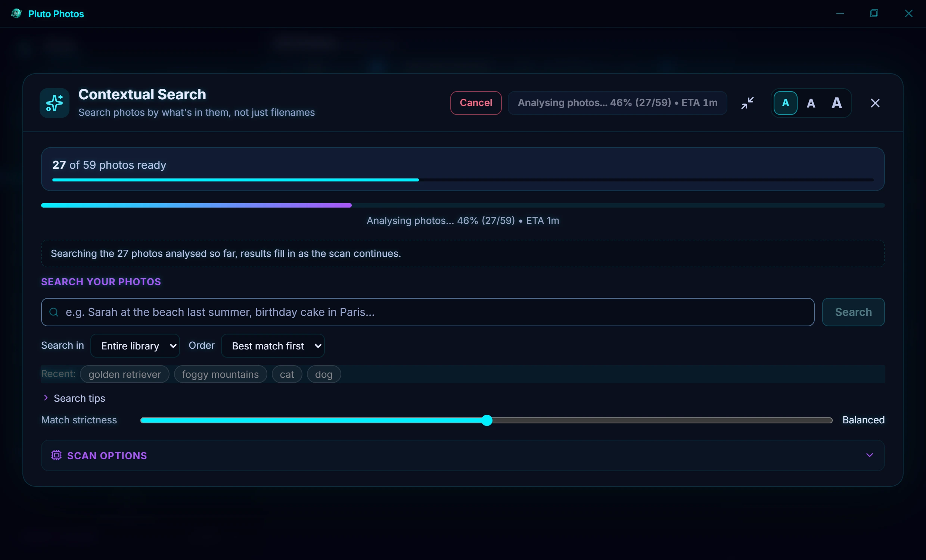Select the medium text size A
The height and width of the screenshot is (560, 926).
coord(811,103)
